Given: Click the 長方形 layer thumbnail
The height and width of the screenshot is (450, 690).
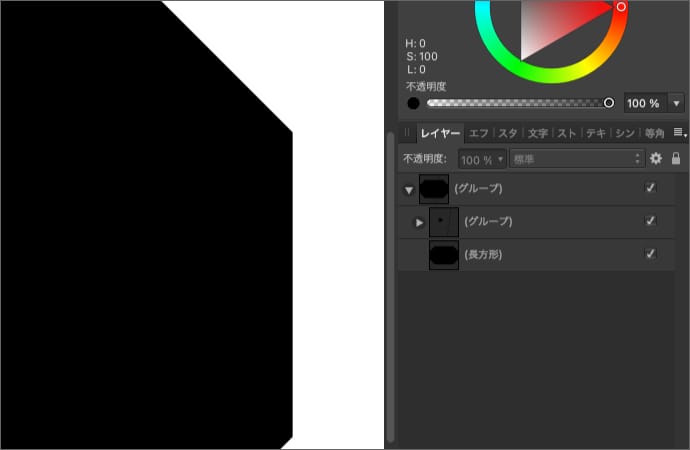Looking at the screenshot, I should coord(443,255).
